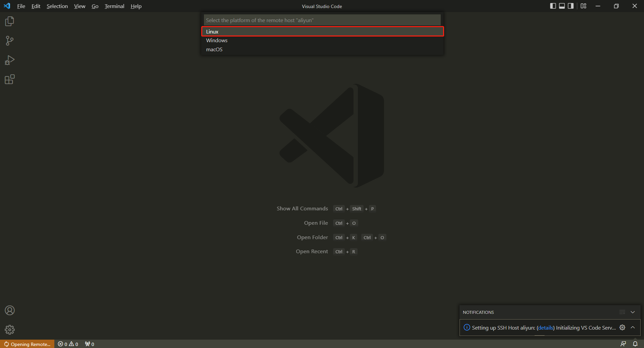Viewport: 644px width, 348px height.
Task: Open the Extensions view
Action: tap(10, 79)
